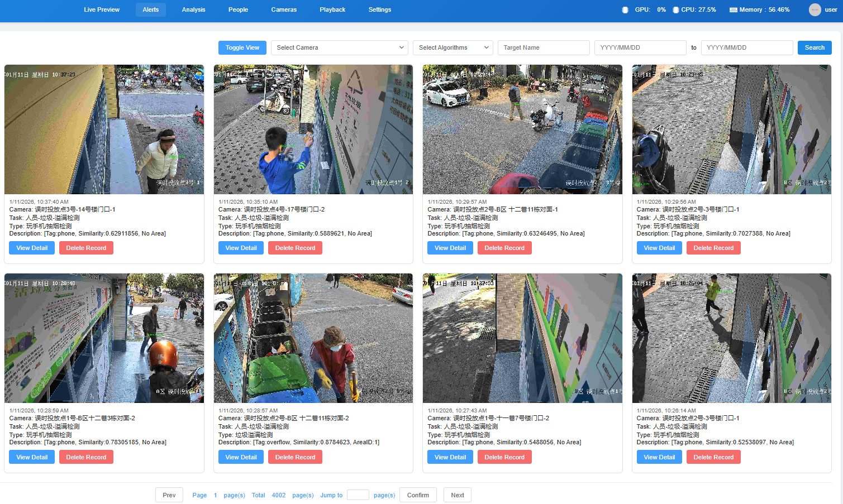Click the user avatar icon
Screen dimensions: 843x504
[x=815, y=9]
